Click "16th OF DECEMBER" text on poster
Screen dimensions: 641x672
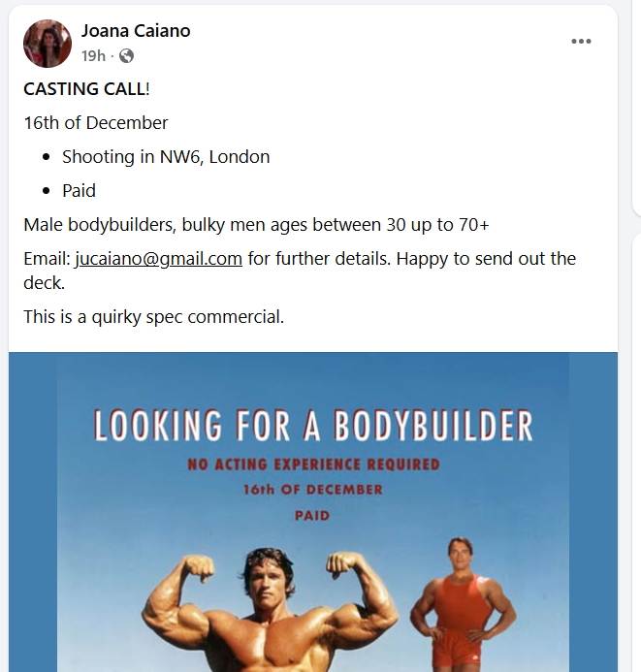click(x=313, y=490)
